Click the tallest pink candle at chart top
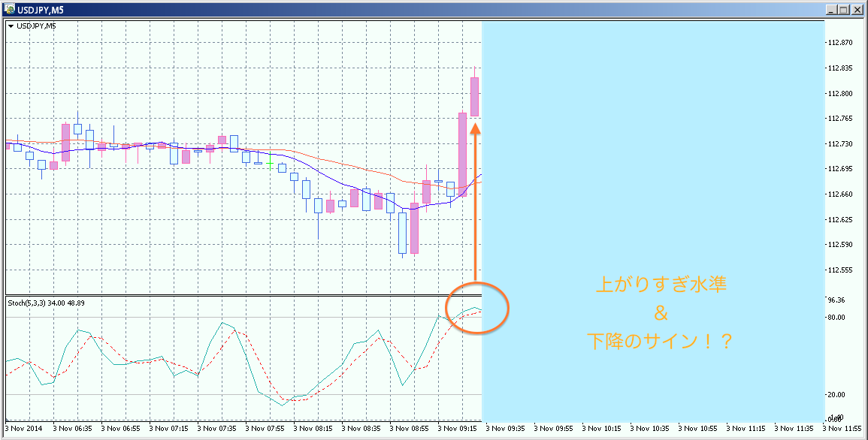Image resolution: width=868 pixels, height=440 pixels. (475, 96)
